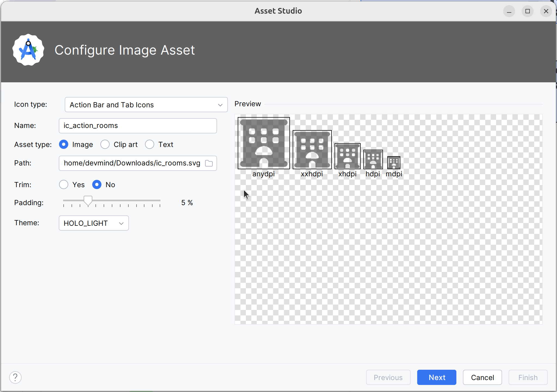Click the Preview section heading
557x392 pixels.
coord(248,104)
